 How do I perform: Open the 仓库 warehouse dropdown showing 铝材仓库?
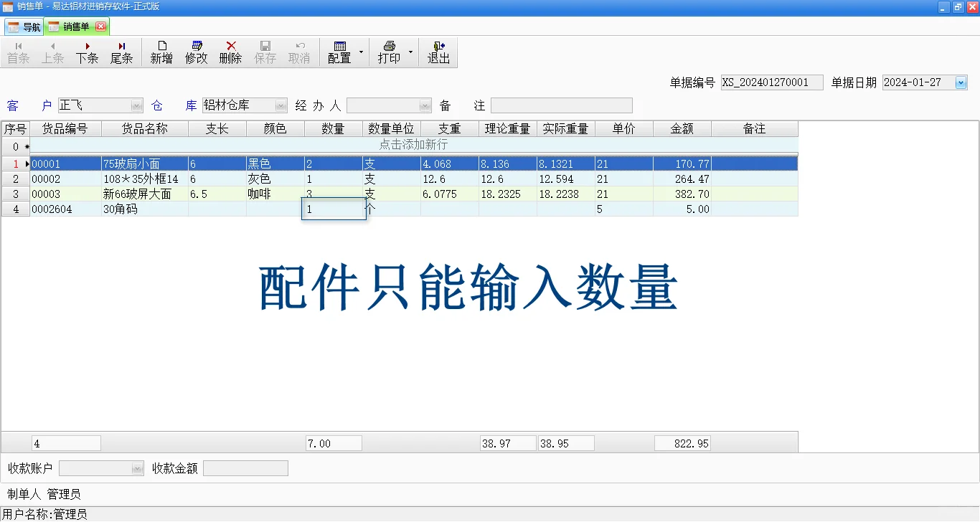281,105
